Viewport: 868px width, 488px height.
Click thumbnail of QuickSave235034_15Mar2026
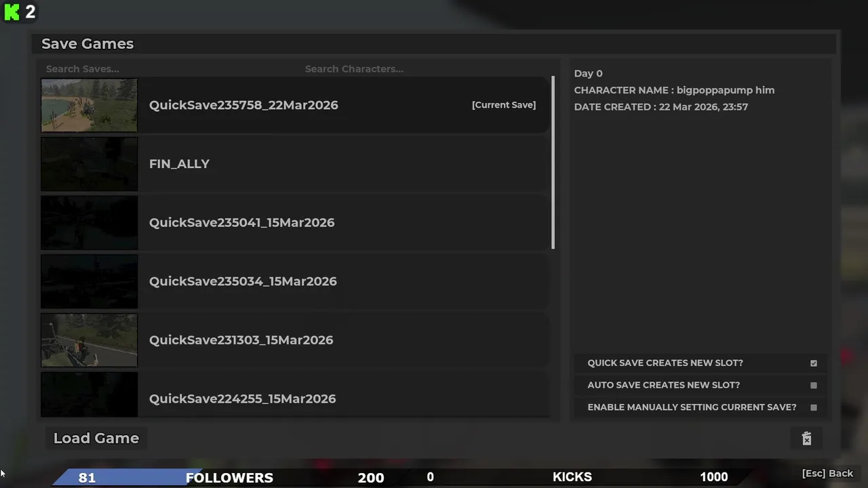89,281
